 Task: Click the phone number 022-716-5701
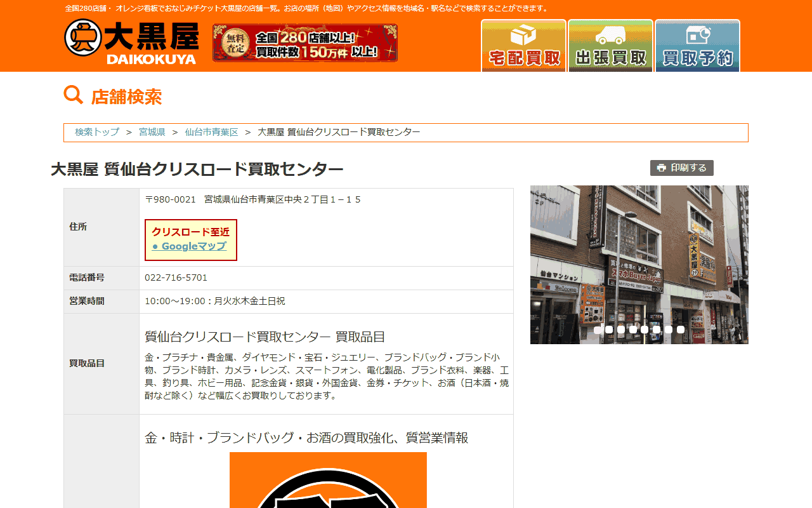(x=176, y=277)
